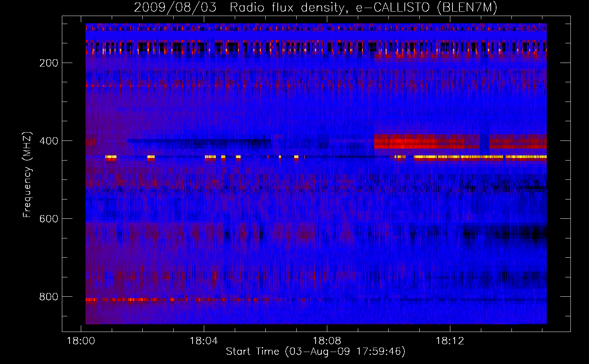Click the 'Start Time (03-Aug-09 17:59:46)' label

coord(316,351)
